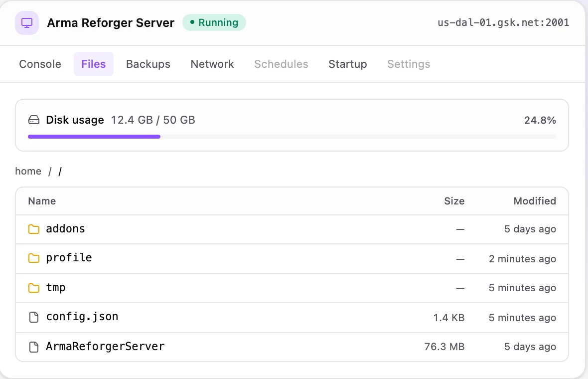Click the 24.8% disk usage value
Image resolution: width=588 pixels, height=379 pixels.
pos(540,120)
